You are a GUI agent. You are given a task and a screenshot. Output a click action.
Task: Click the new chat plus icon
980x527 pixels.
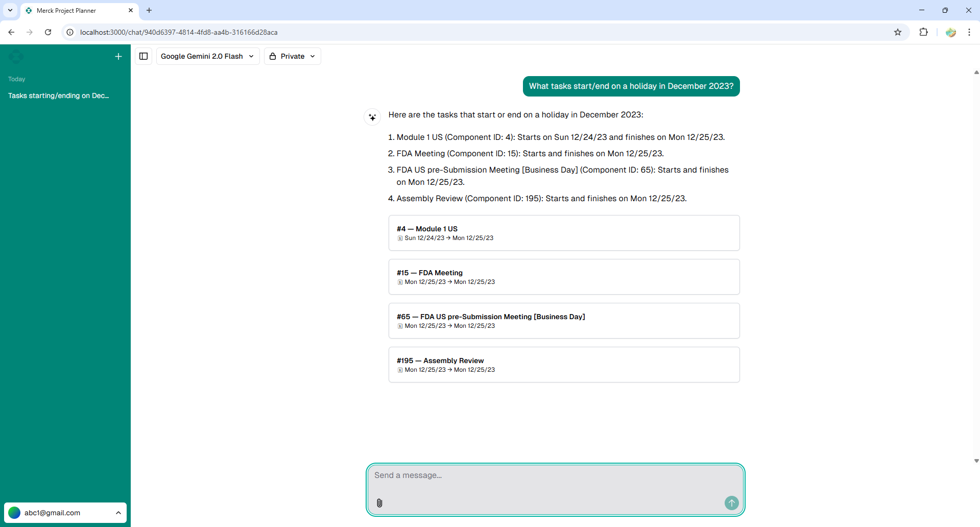click(118, 57)
